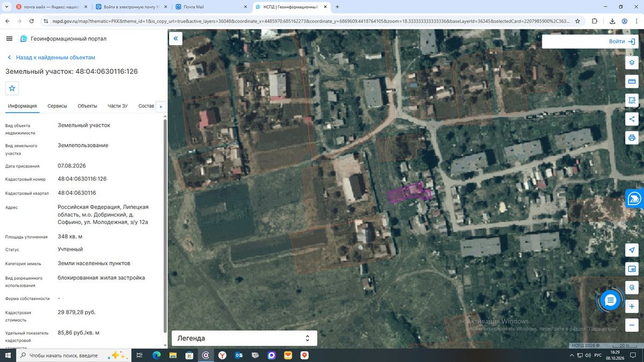Open the Состав tab
The width and height of the screenshot is (644, 362).
146,106
